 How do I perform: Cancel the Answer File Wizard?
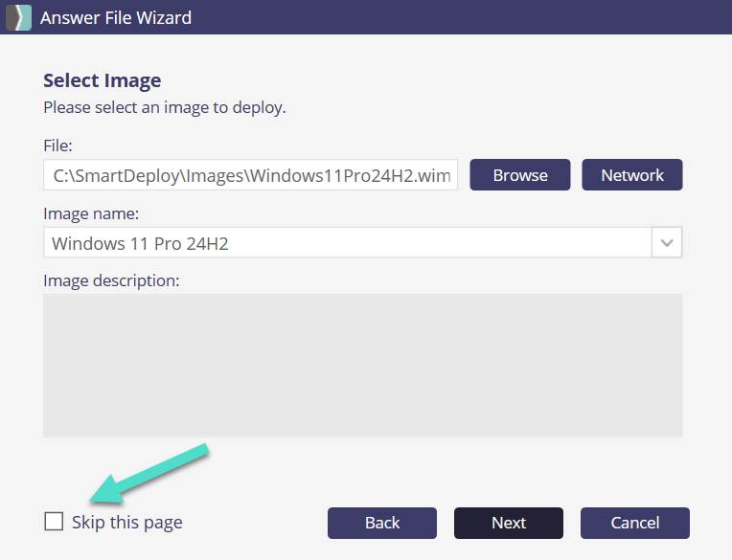(x=634, y=523)
